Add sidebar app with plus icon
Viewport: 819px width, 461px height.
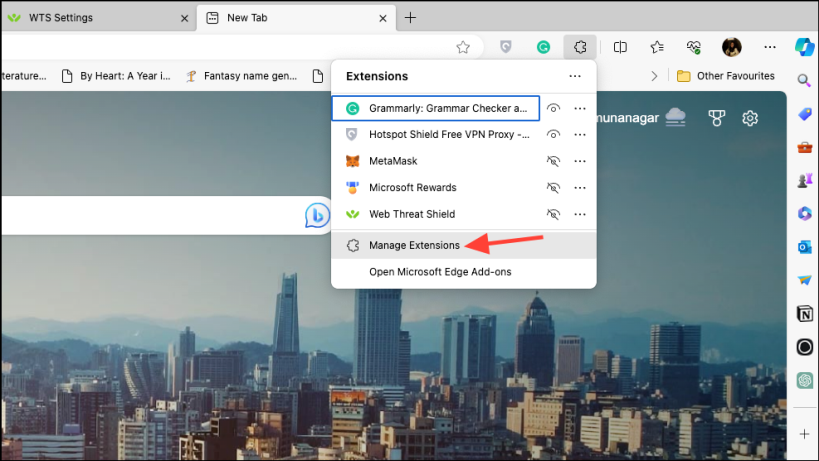(x=804, y=434)
